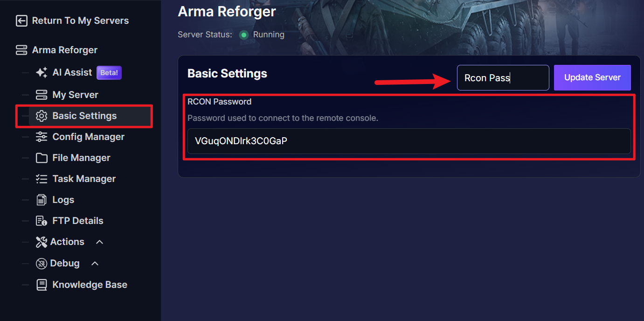This screenshot has width=644, height=321.
Task: Click the Config Manager sliders icon
Action: coord(42,137)
